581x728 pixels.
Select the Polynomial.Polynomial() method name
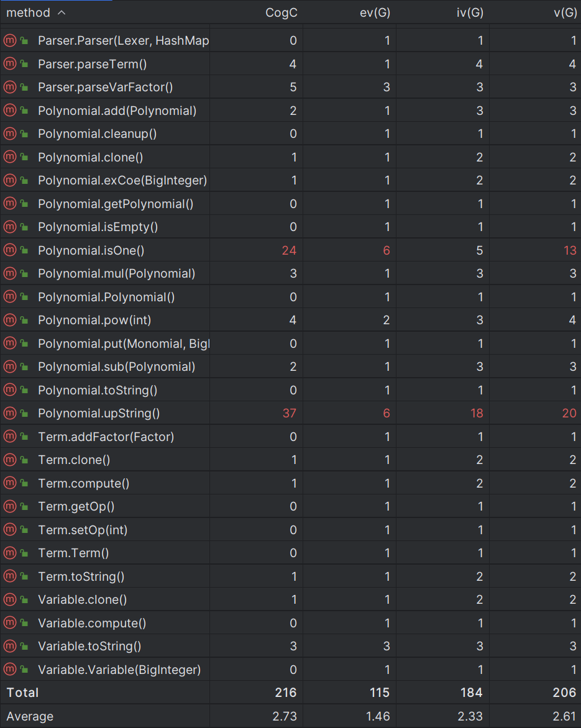[x=106, y=297]
